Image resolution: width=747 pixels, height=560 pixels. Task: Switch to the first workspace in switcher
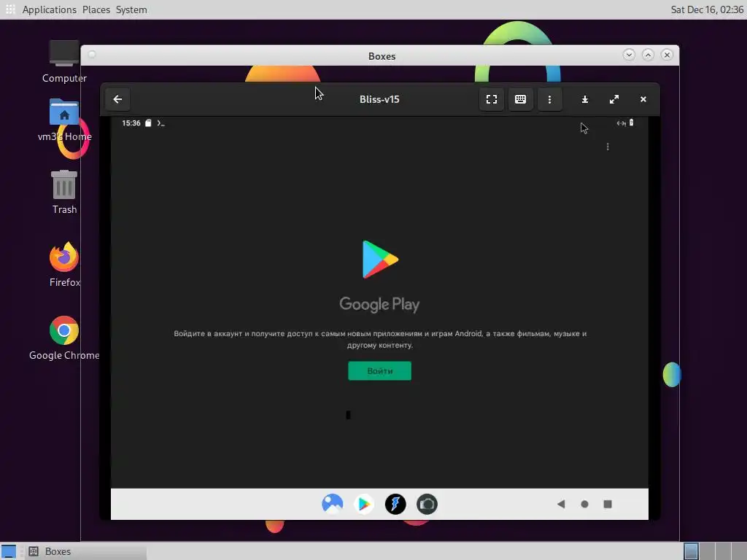pos(691,551)
